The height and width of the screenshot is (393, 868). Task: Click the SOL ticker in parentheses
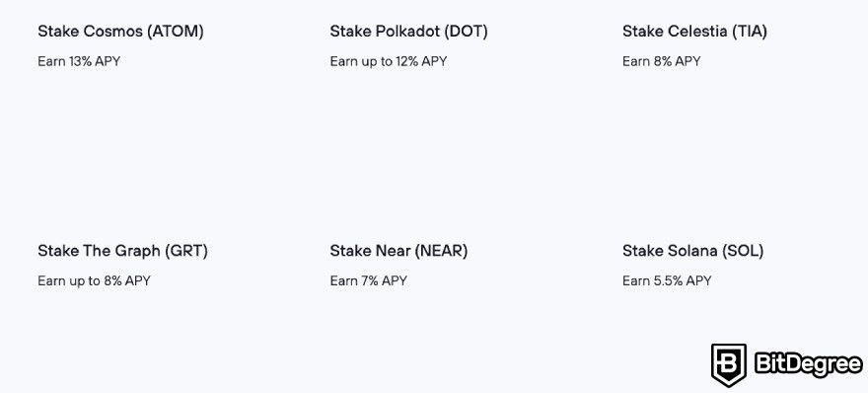[x=743, y=251]
